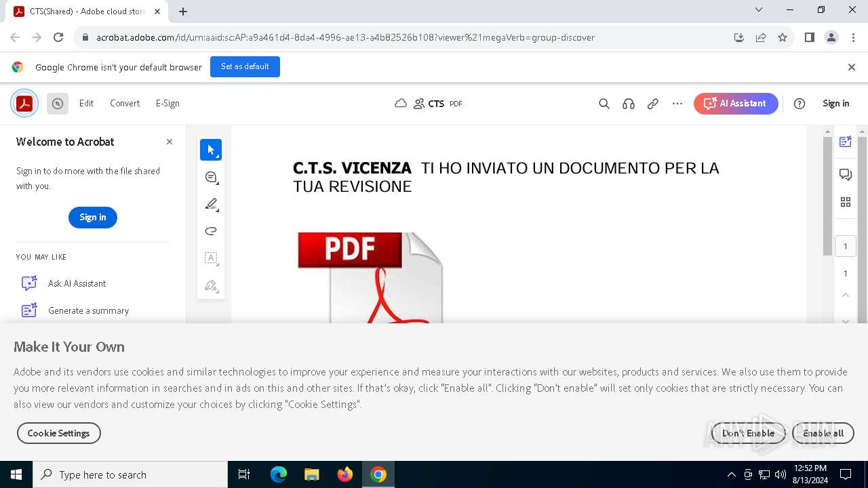
Task: Click Set as default browser
Action: pos(245,66)
